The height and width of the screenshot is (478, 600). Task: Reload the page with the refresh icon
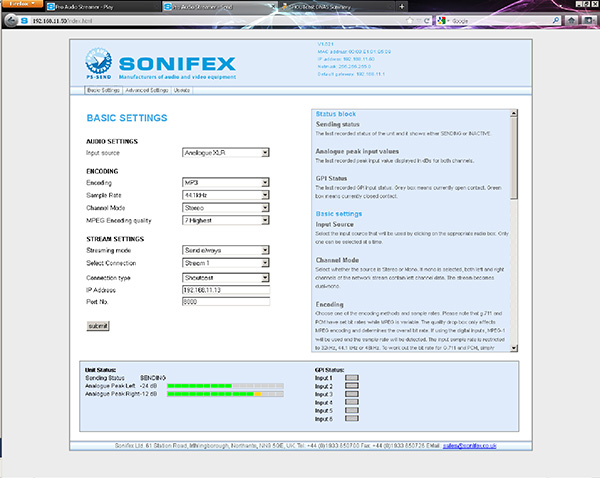[x=427, y=21]
